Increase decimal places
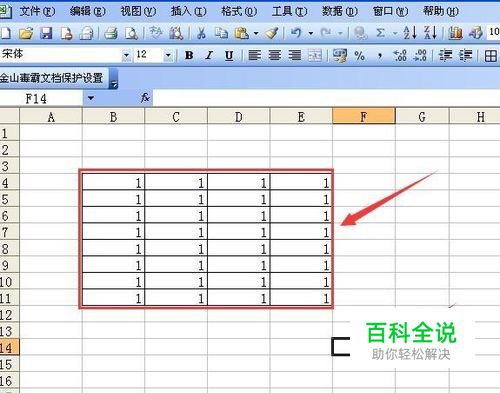 click(x=400, y=55)
